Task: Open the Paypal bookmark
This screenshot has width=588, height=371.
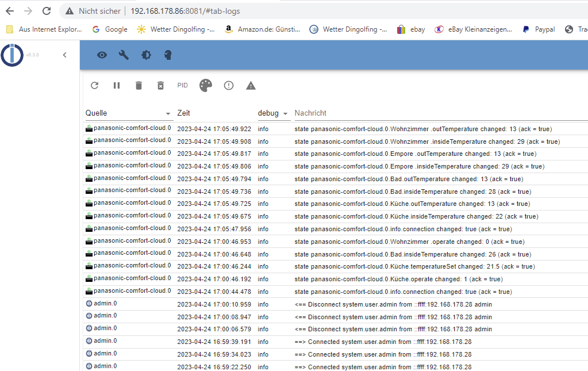Action: (539, 29)
